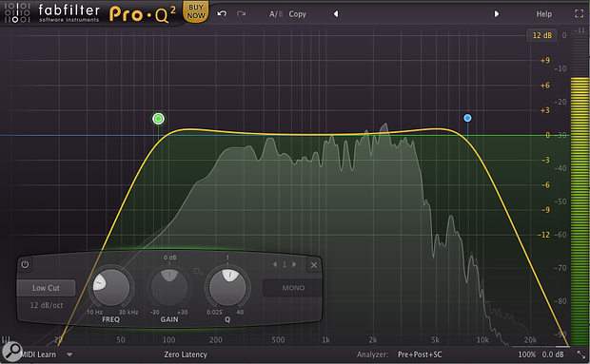Viewport: 590px width, 364px height.
Task: Click the output level meter
Action: click(x=580, y=188)
